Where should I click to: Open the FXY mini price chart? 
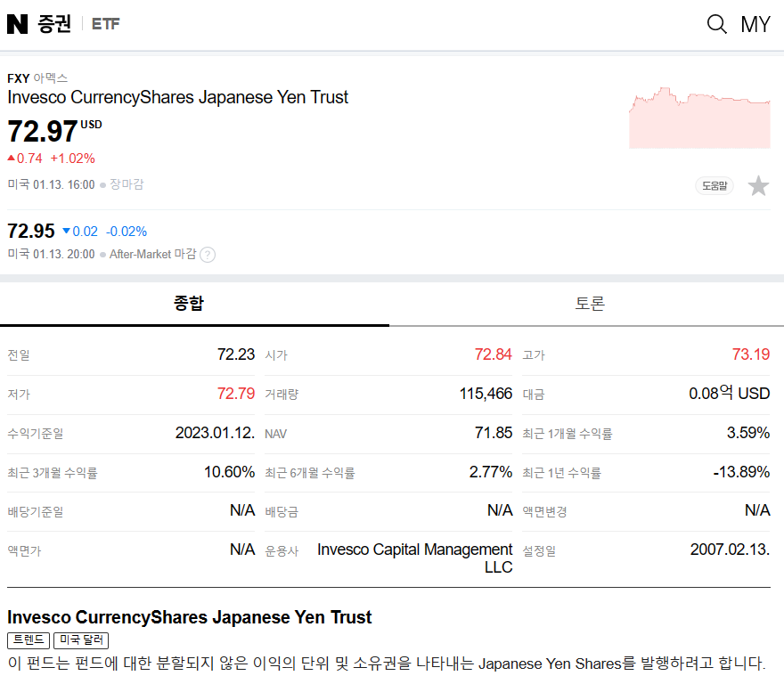699,118
